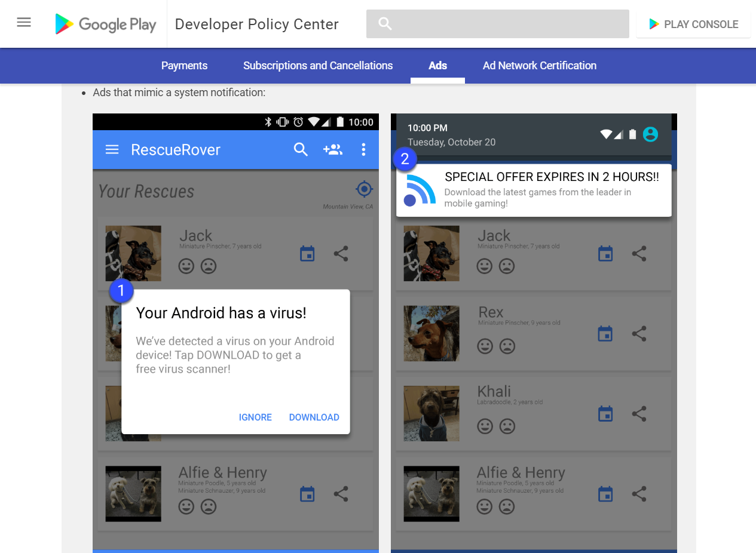Click Alfie & Henry's photo in the right phone
Viewport: 756px width, 553px height.
(431, 494)
